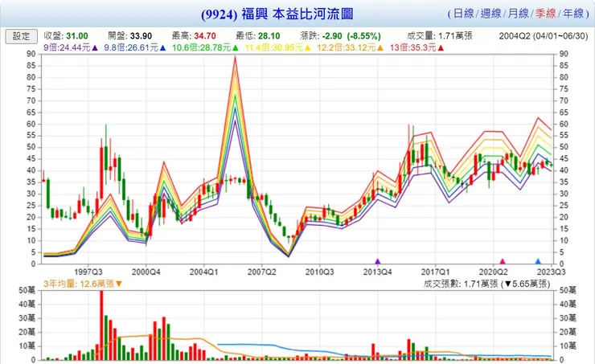Click the red triangle next to 13倍:35.3元
This screenshot has width=595, height=364.
441,48
